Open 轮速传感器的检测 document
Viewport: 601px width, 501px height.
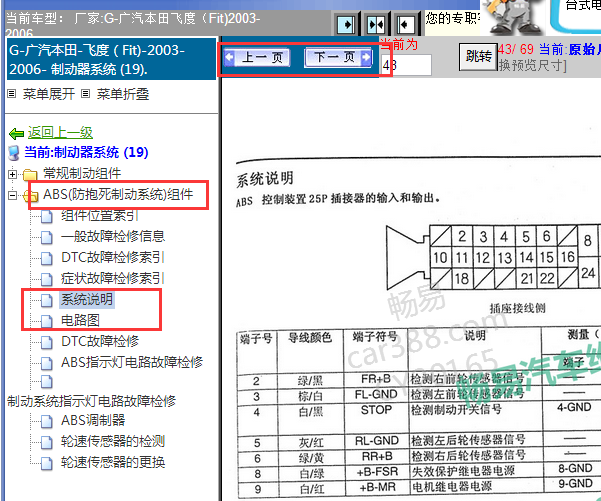pos(113,442)
